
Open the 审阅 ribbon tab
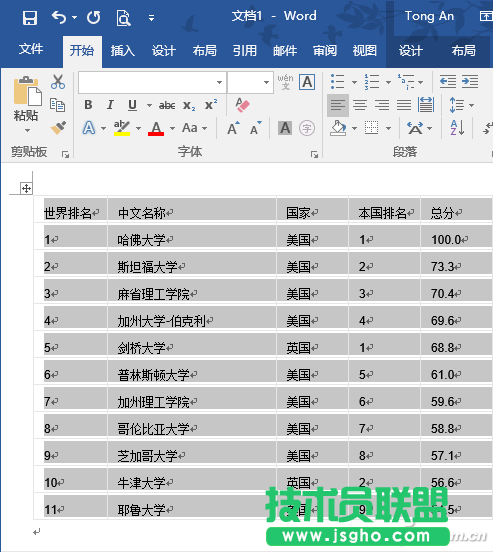coord(325,51)
